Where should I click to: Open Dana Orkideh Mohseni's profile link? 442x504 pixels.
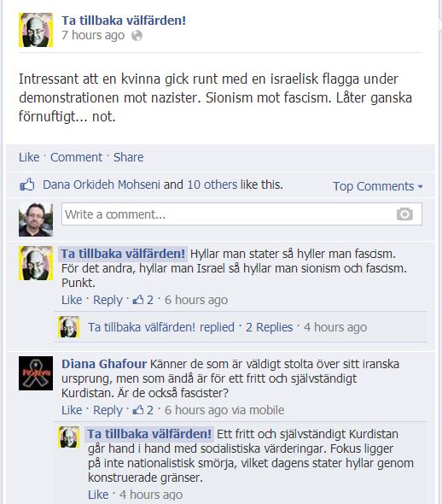pyautogui.click(x=102, y=185)
